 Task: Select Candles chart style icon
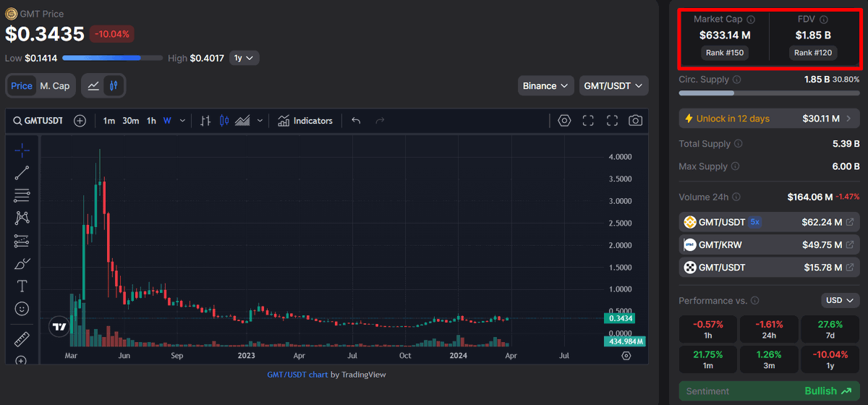[x=224, y=121]
